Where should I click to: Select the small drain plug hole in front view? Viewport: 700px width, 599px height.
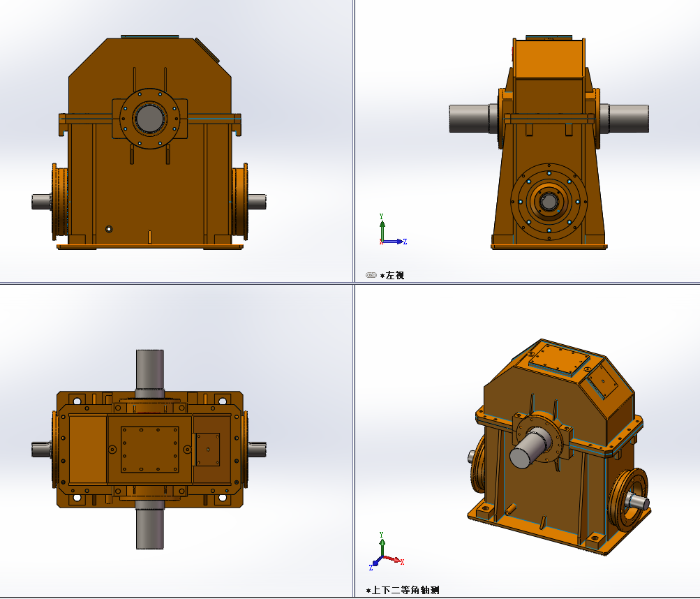coord(109,229)
